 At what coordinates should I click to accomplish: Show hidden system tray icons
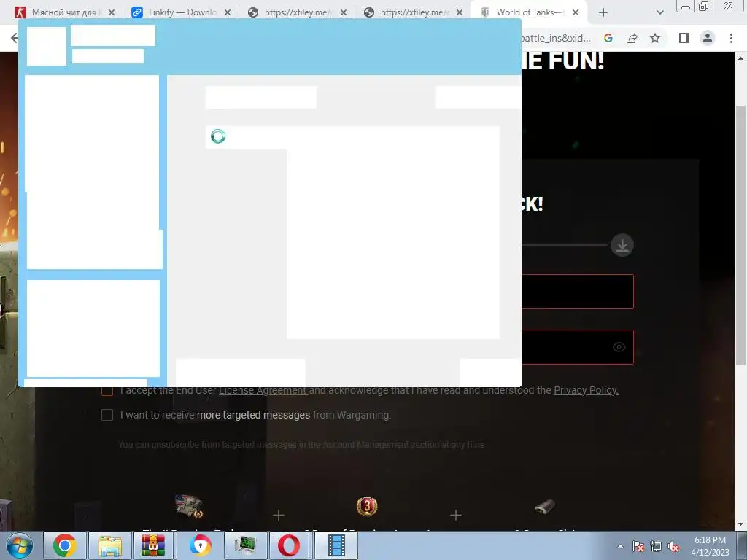[x=620, y=546]
